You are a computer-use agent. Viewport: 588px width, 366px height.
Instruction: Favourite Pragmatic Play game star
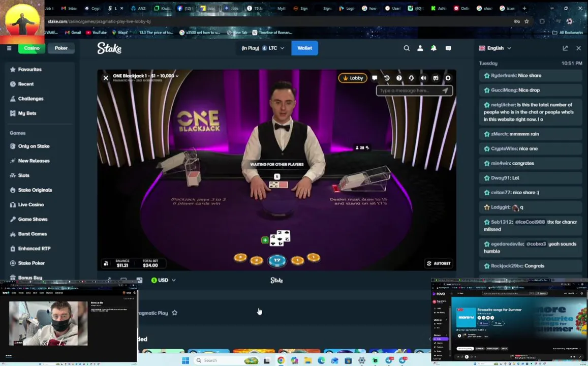[174, 313]
